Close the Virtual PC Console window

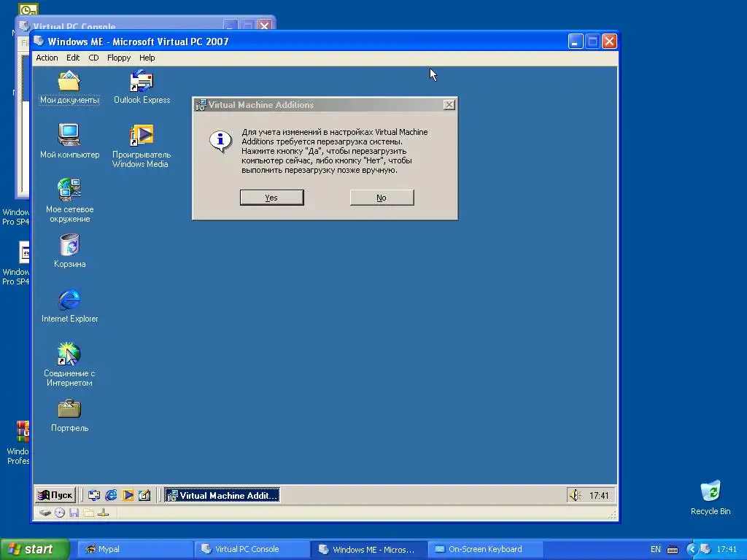click(x=264, y=25)
